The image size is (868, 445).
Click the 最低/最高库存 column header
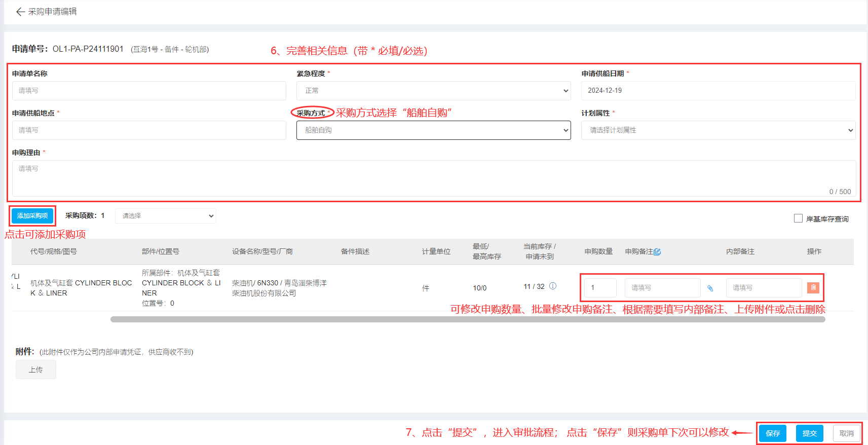tap(487, 251)
